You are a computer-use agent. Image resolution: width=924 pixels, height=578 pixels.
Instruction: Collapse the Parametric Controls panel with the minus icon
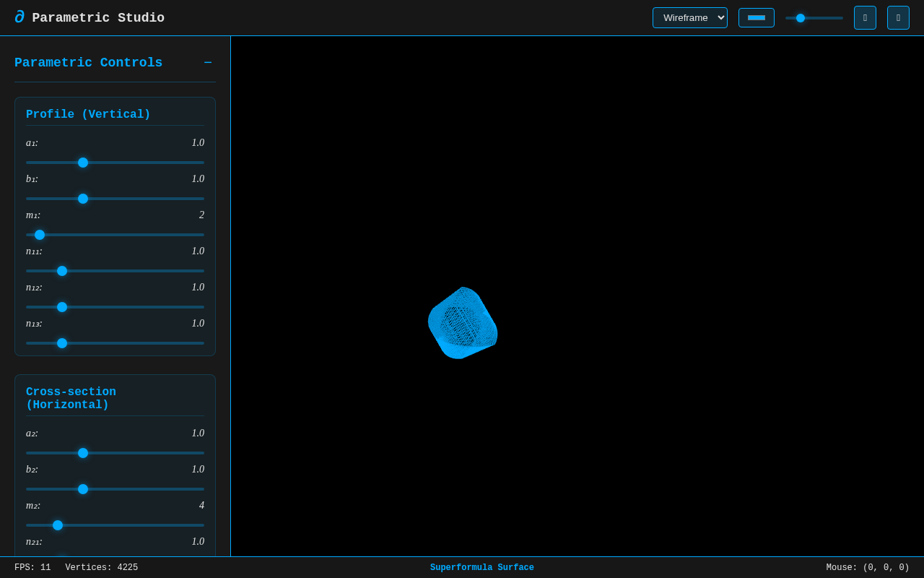pos(208,63)
